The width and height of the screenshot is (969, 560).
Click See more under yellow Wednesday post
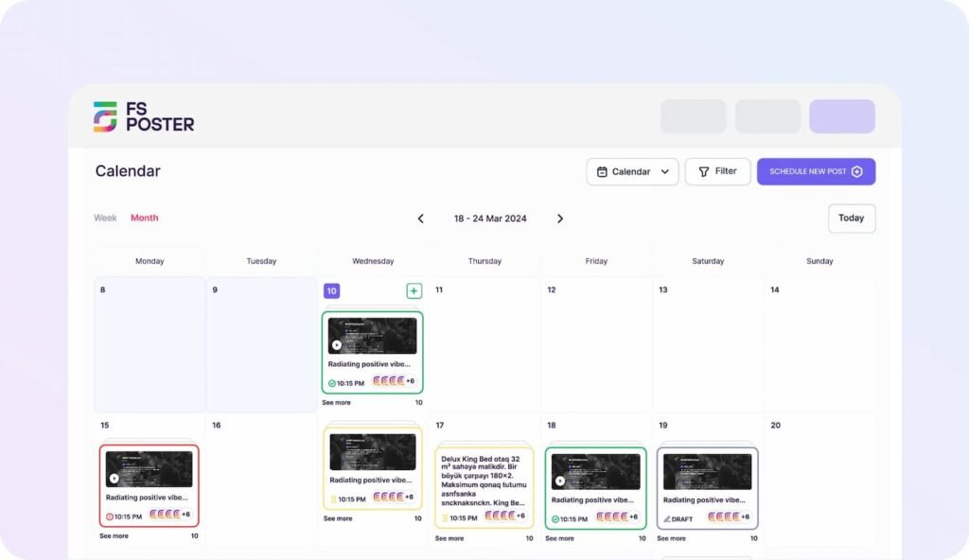[338, 518]
